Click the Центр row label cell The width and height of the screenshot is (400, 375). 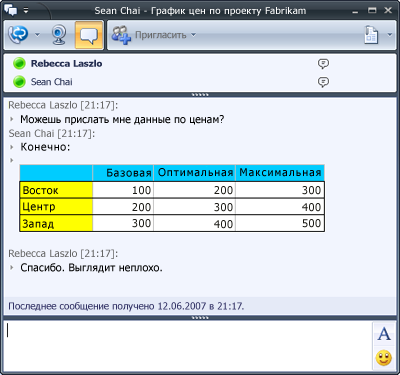coord(56,207)
